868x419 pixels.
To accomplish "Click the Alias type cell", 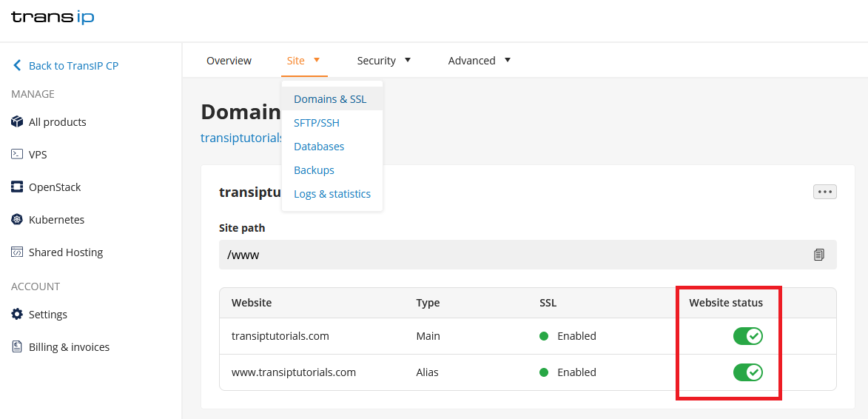I will pos(428,372).
